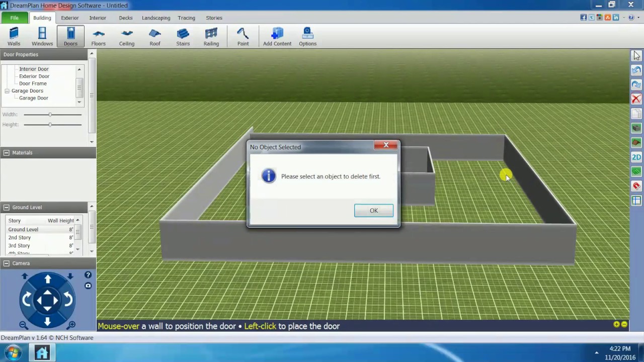This screenshot has height=362, width=644.
Task: Select Exterior Door in the tree
Action: [34, 76]
